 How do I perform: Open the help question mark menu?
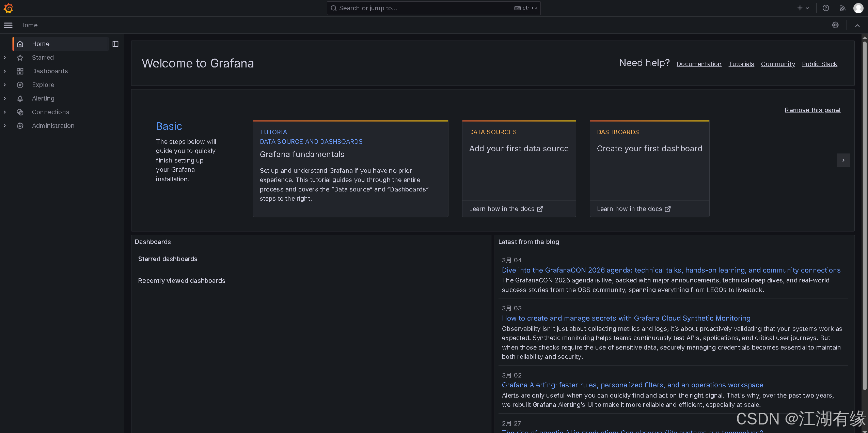click(x=826, y=8)
